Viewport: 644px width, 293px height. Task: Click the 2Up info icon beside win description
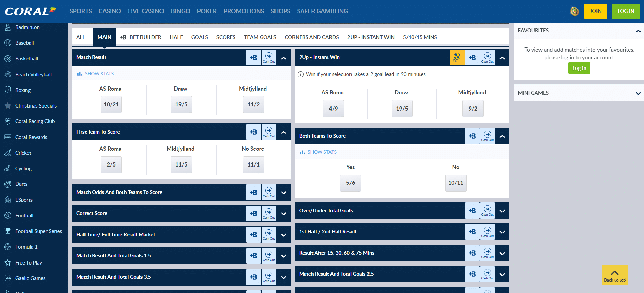301,74
